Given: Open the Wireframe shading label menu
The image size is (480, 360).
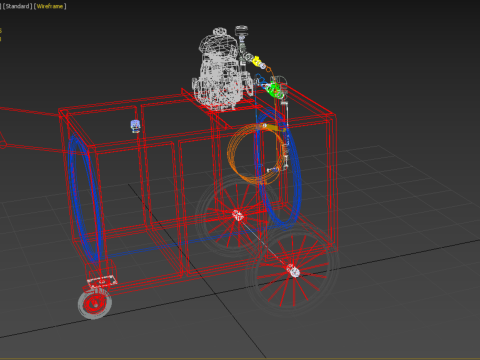Looking at the screenshot, I should tap(50, 6).
